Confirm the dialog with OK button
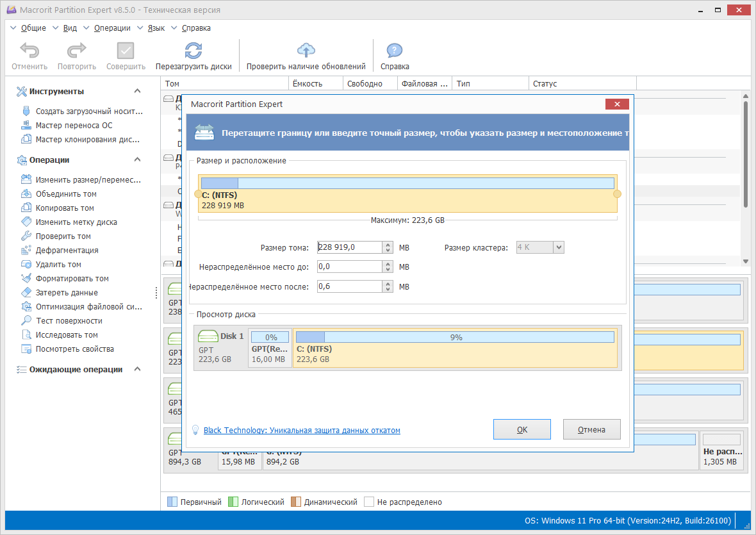This screenshot has width=756, height=535. [522, 429]
